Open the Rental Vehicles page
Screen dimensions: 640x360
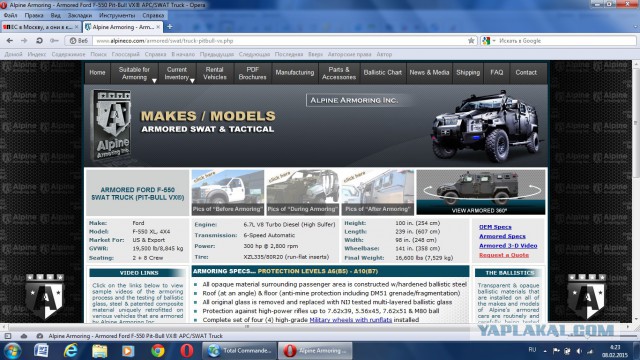click(215, 73)
